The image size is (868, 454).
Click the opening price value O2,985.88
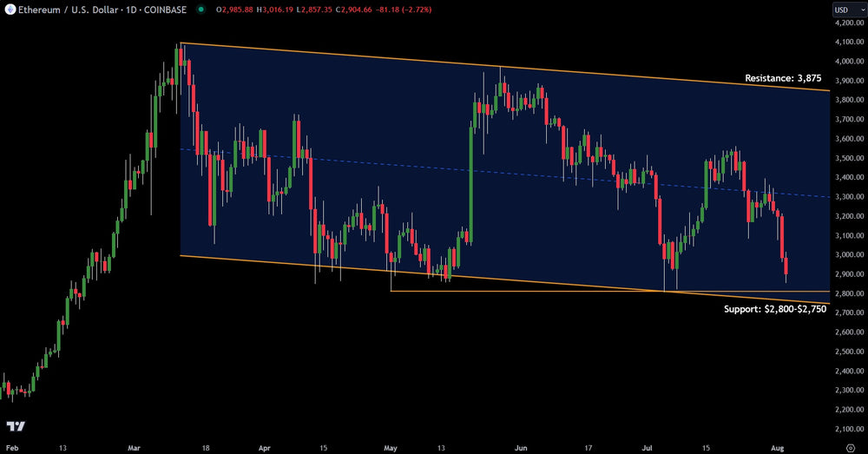pos(234,10)
